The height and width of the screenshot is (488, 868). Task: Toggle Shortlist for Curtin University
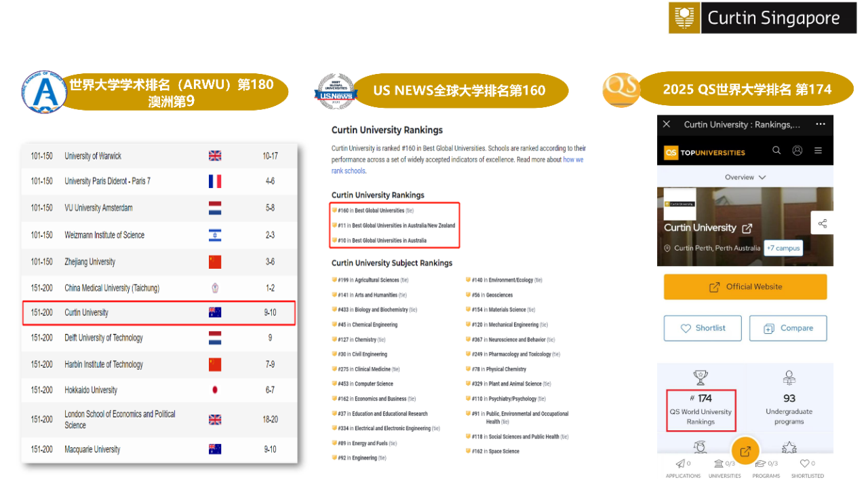click(x=703, y=329)
